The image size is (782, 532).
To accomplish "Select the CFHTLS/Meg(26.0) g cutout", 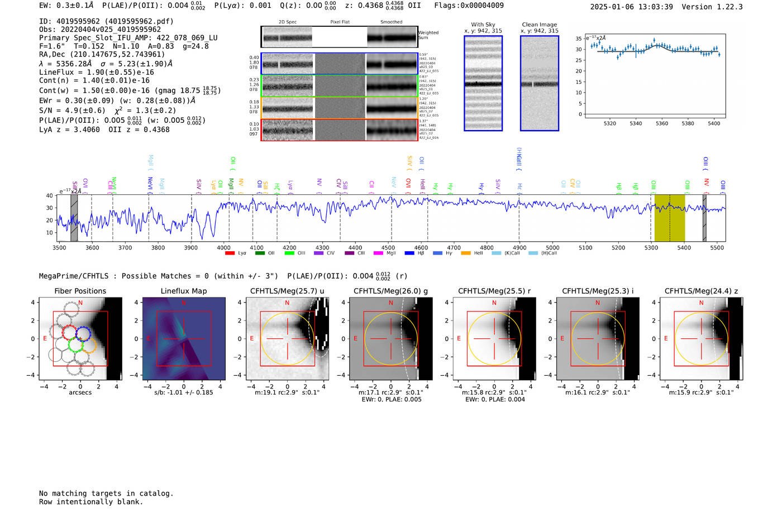I will coord(391,339).
